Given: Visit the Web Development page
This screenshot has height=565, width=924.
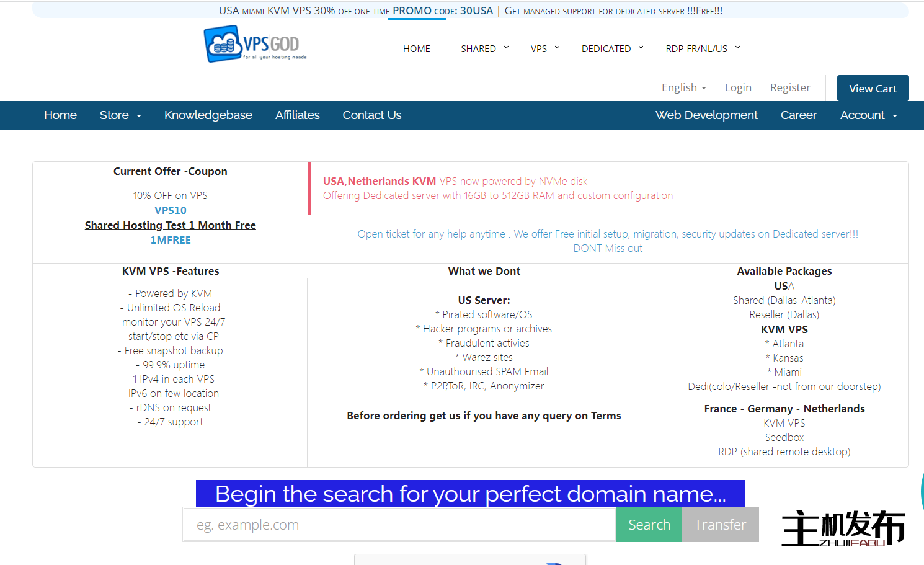Looking at the screenshot, I should (x=706, y=115).
